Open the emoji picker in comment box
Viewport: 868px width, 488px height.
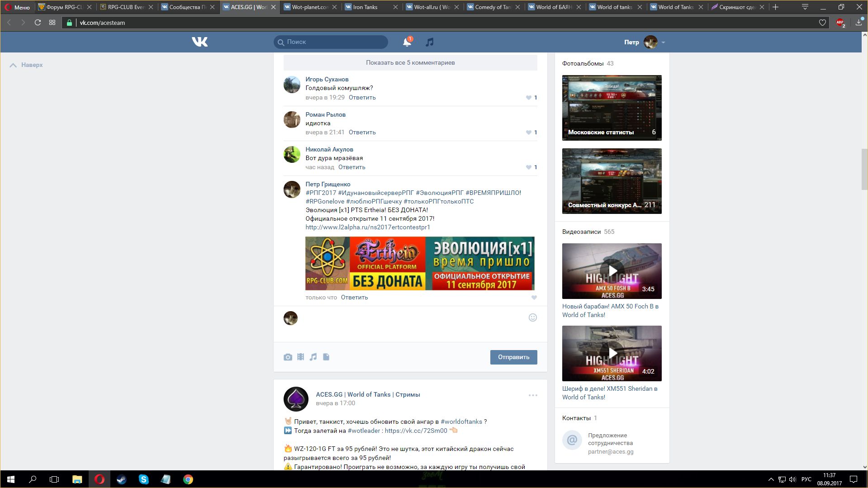tap(533, 317)
